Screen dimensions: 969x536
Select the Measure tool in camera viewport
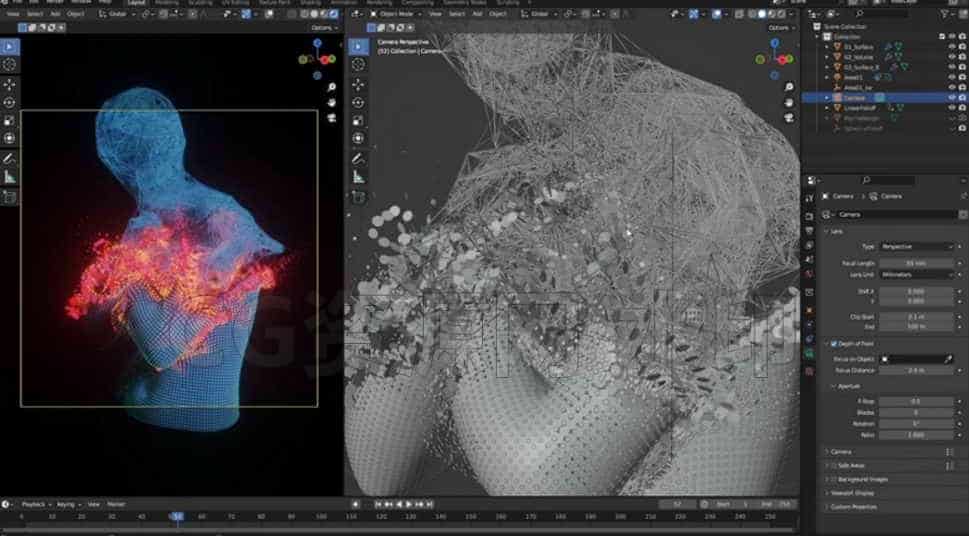358,177
